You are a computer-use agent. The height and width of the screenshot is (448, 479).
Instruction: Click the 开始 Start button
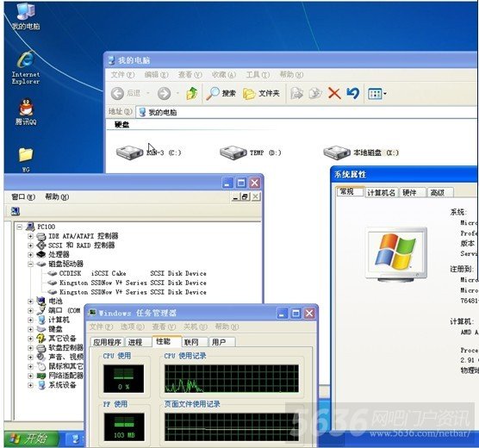tap(30, 439)
